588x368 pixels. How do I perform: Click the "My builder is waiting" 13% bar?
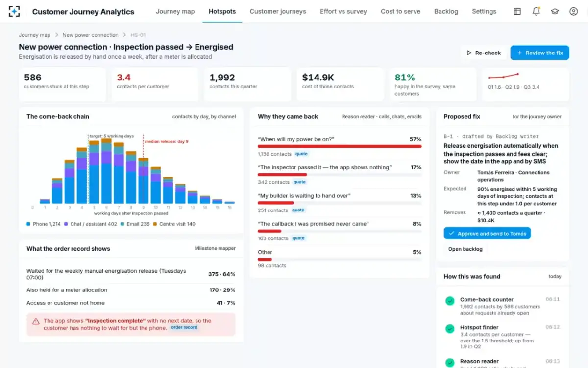340,203
